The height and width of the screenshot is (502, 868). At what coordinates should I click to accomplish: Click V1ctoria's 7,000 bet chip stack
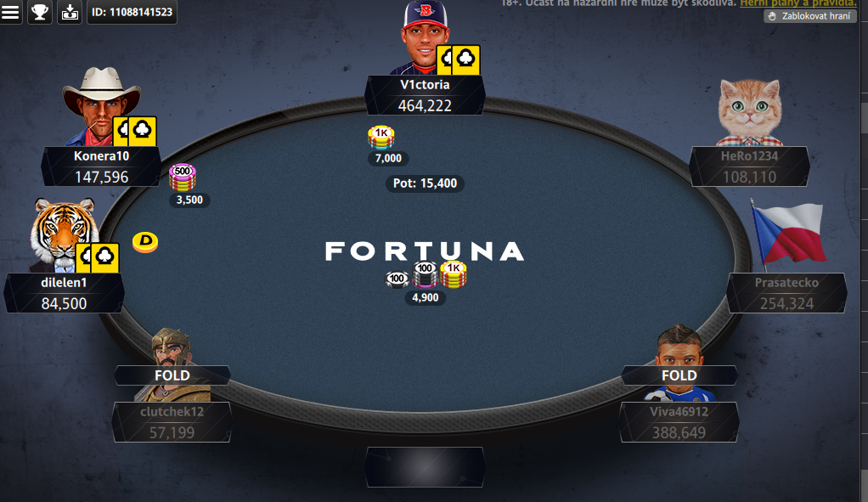(381, 138)
